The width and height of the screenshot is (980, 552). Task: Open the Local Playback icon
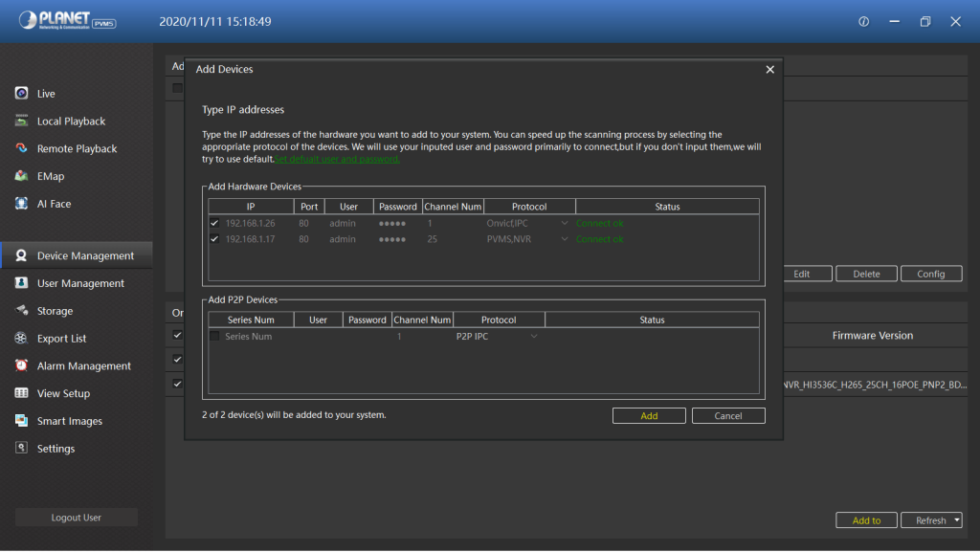(x=21, y=121)
